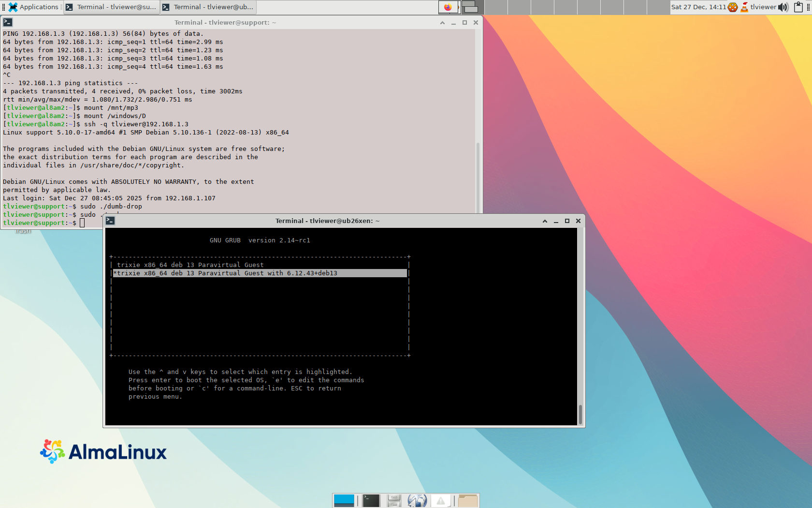Viewport: 812px width, 508px height.
Task: Switch to tlviewer@ub... terminal taskbar button
Action: (208, 7)
